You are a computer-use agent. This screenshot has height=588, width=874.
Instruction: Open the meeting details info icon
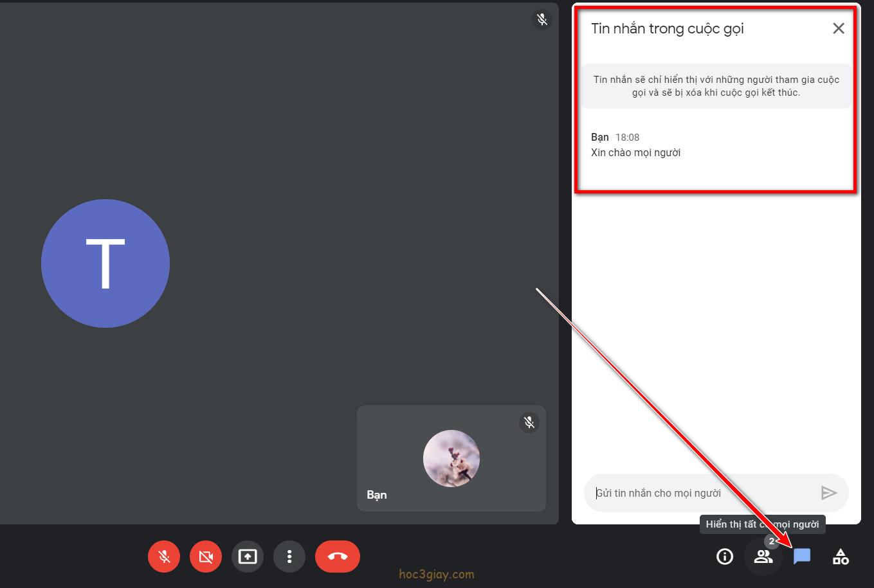725,557
